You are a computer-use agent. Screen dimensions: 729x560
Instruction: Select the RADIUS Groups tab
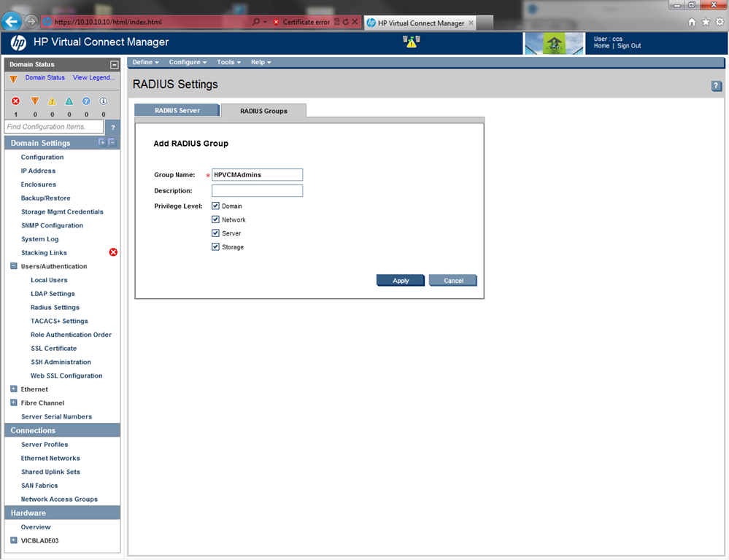coord(263,111)
